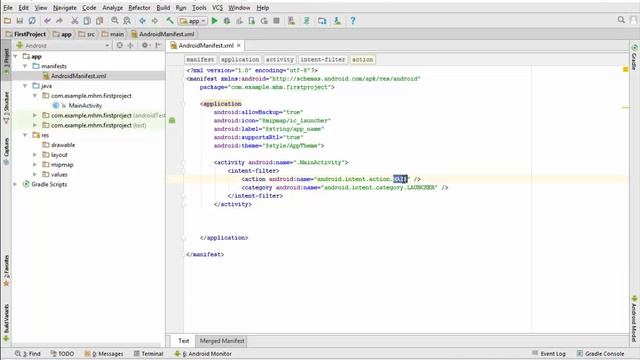Open the TODO tool window

[62, 353]
